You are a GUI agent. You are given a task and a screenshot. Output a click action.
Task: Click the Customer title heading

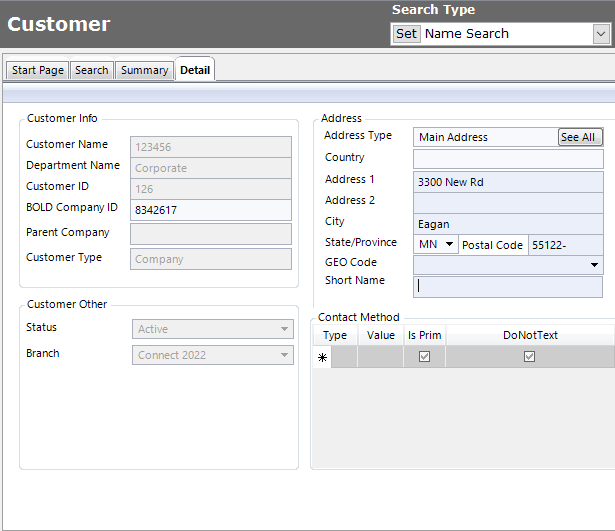(x=59, y=24)
